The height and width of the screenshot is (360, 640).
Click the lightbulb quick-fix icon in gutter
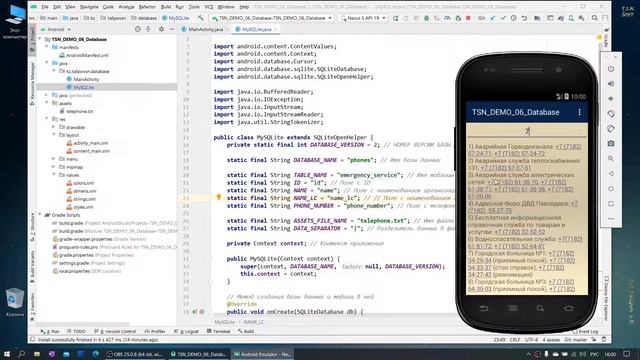click(218, 198)
